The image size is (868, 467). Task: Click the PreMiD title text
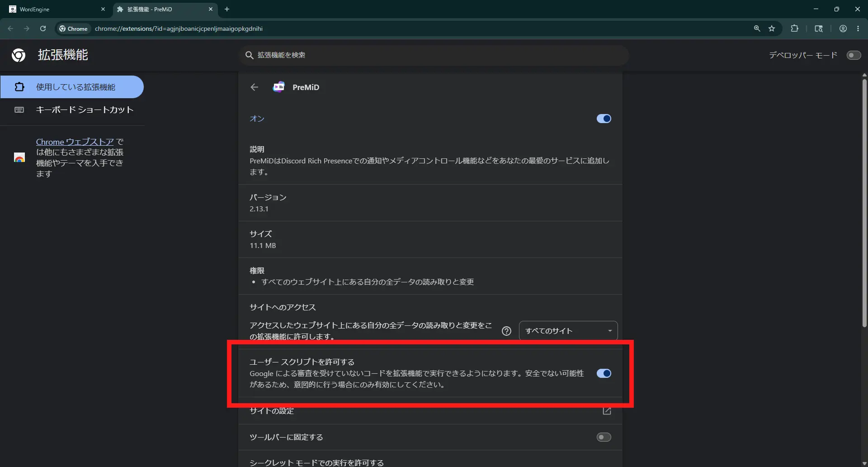(306, 87)
